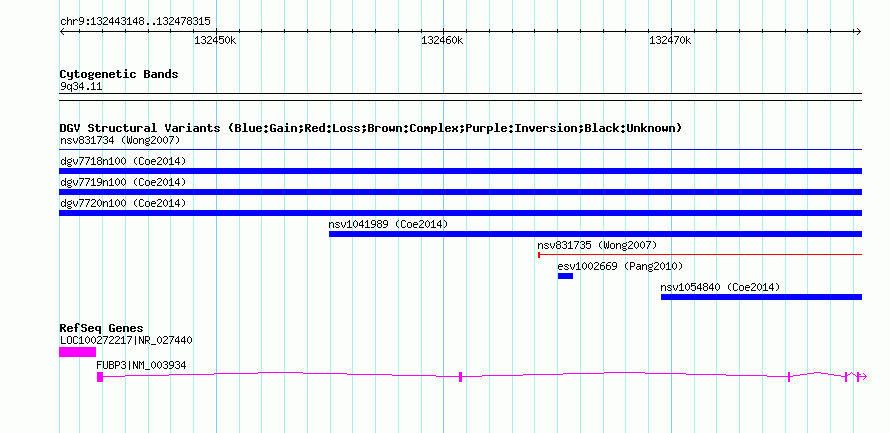This screenshot has width=890, height=433.
Task: Select the dgv7719n100 (Coe2014) gain bar
Action: 460,192
